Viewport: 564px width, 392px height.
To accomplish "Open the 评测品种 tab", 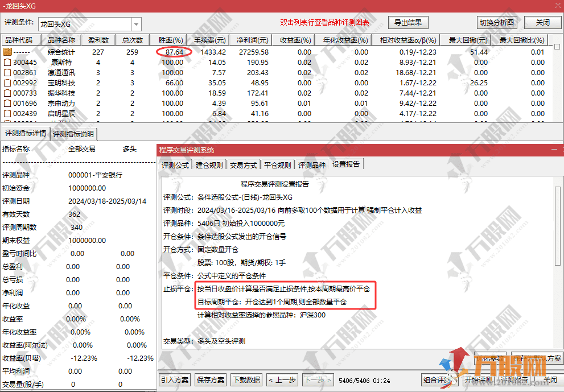I will [x=311, y=165].
